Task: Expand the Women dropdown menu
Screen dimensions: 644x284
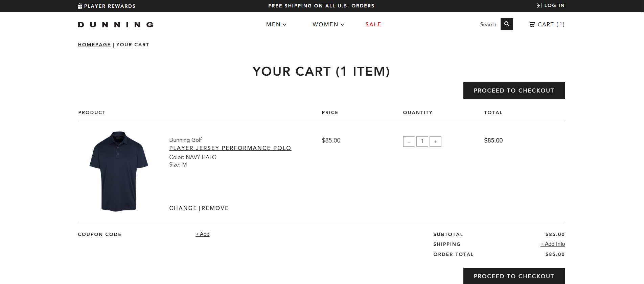Action: [328, 24]
